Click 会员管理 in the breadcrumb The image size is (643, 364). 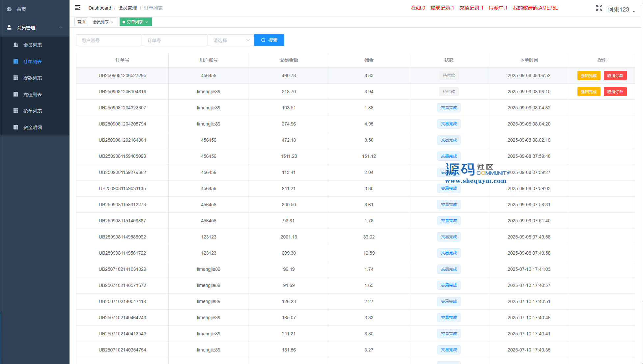(127, 8)
